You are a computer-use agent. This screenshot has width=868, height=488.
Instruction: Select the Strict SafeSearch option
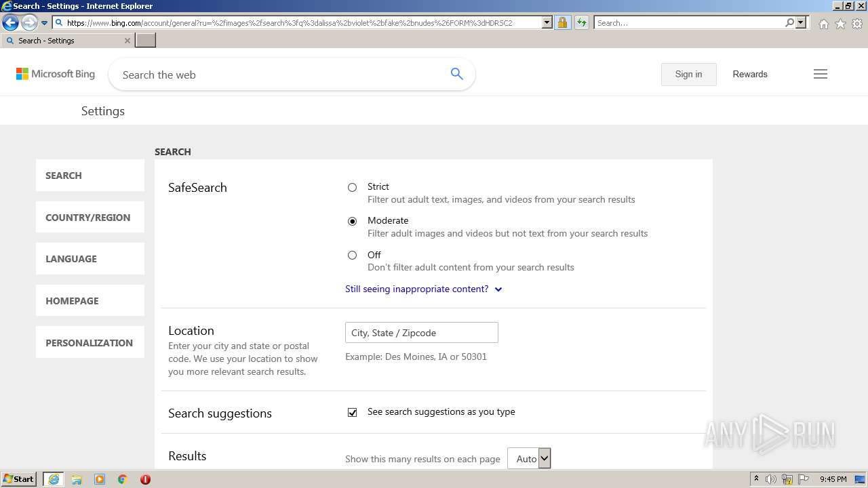[352, 187]
